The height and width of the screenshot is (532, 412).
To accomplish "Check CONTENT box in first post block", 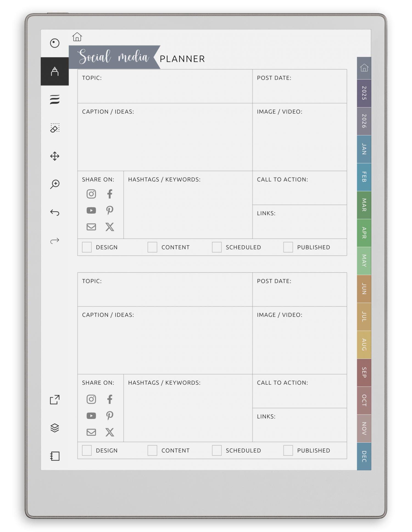I will pos(152,247).
